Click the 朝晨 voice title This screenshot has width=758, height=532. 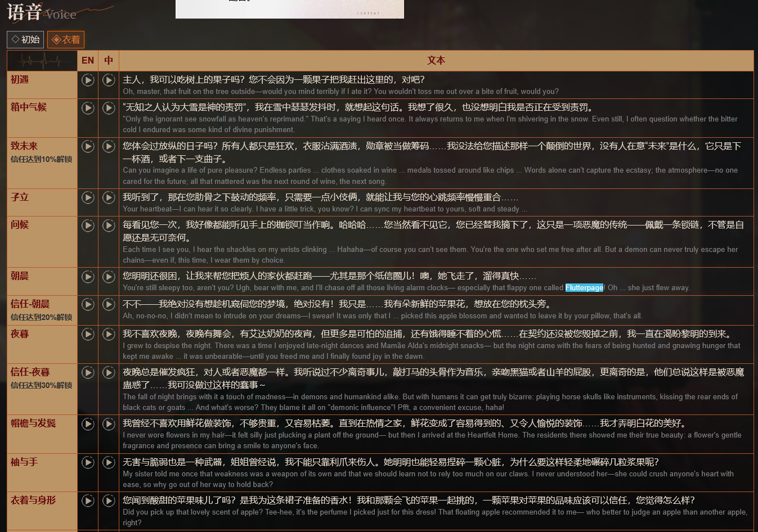20,276
